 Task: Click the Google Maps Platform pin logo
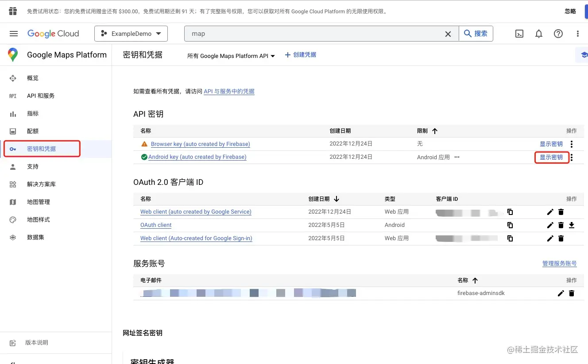click(13, 55)
